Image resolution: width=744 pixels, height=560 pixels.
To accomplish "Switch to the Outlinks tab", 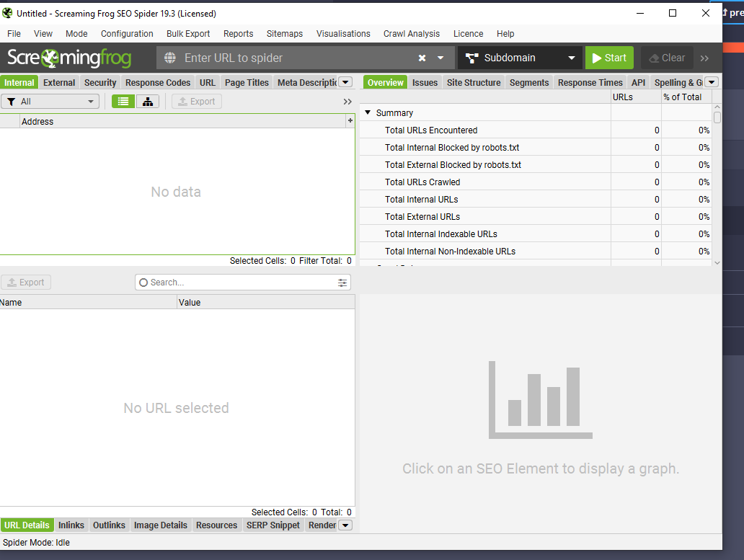I will pos(109,525).
